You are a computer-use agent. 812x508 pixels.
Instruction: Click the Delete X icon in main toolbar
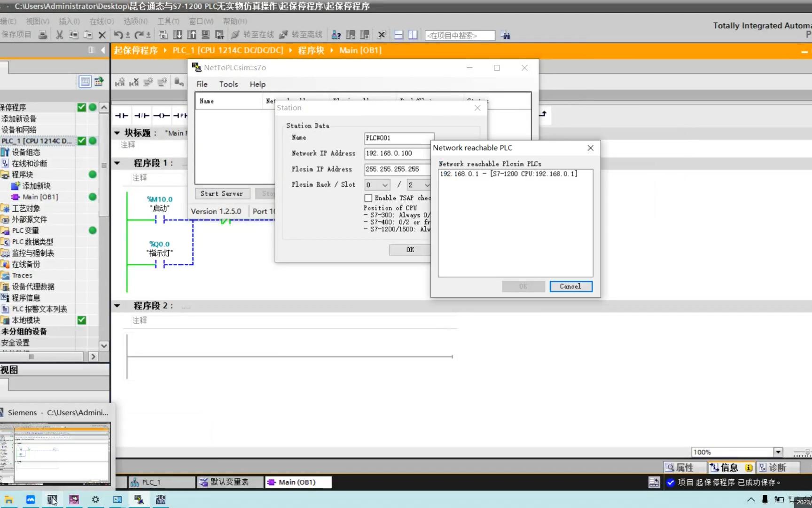click(102, 35)
